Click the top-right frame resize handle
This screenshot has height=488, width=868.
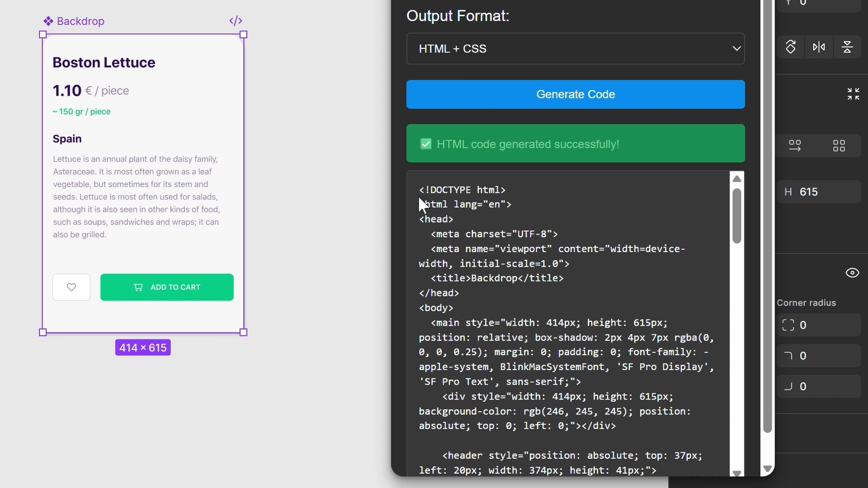click(243, 34)
